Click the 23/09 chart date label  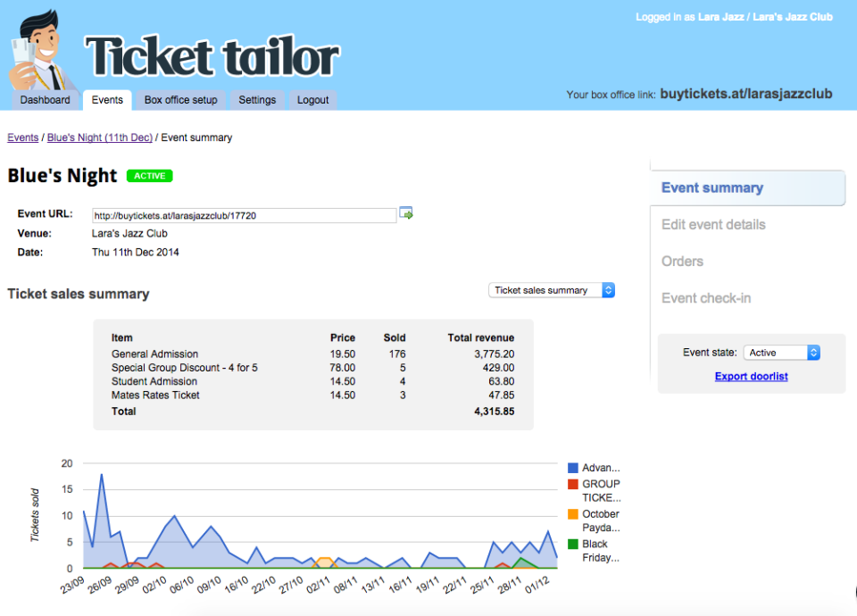point(72,585)
